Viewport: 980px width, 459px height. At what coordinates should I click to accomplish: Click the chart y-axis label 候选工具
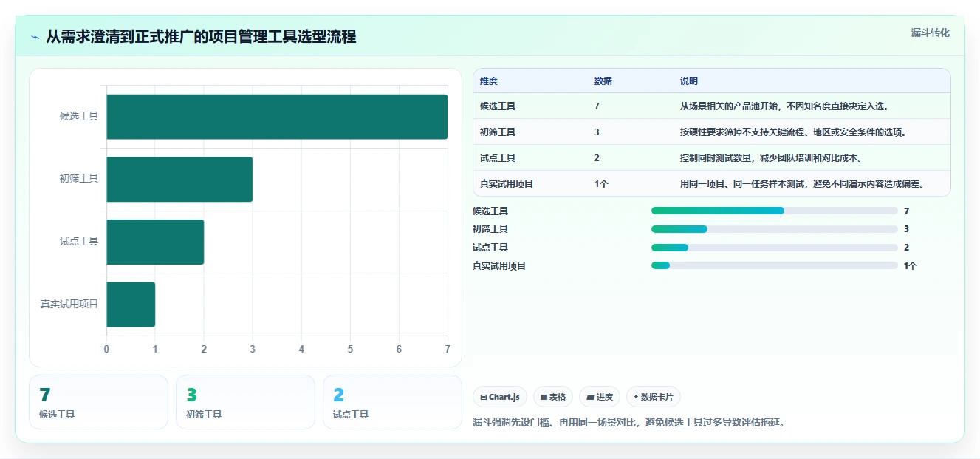pyautogui.click(x=79, y=117)
